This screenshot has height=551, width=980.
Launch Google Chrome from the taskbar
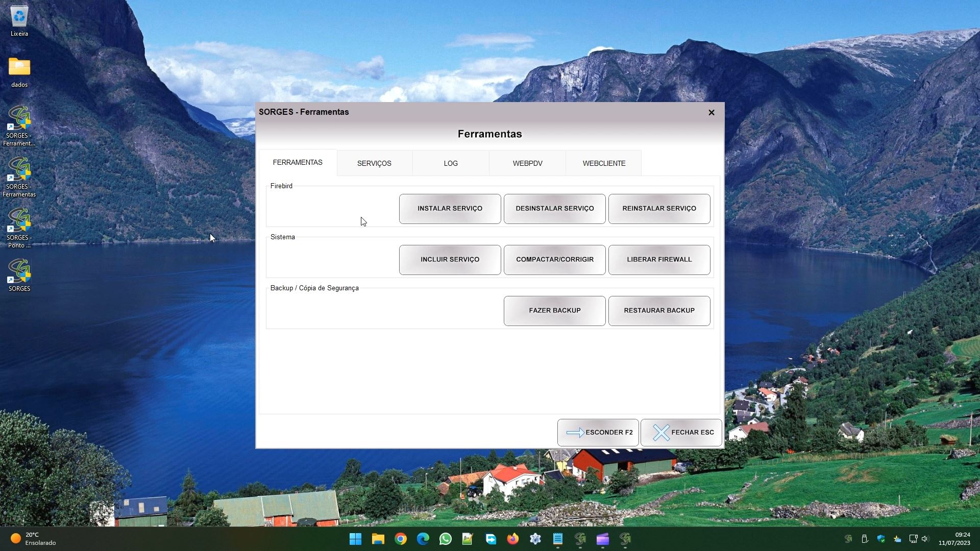coord(400,539)
